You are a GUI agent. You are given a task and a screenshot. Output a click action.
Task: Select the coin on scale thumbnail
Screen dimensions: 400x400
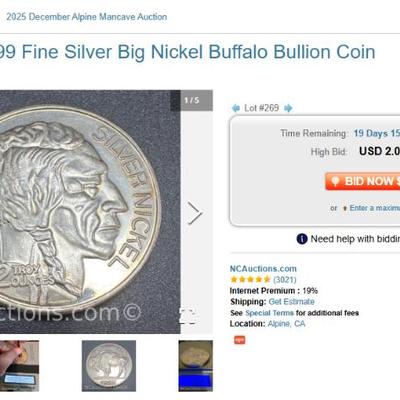[196, 366]
